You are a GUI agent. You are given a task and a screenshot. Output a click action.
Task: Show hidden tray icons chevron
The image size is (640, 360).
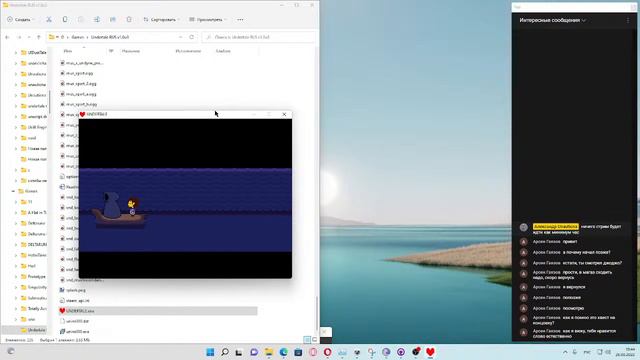565,352
